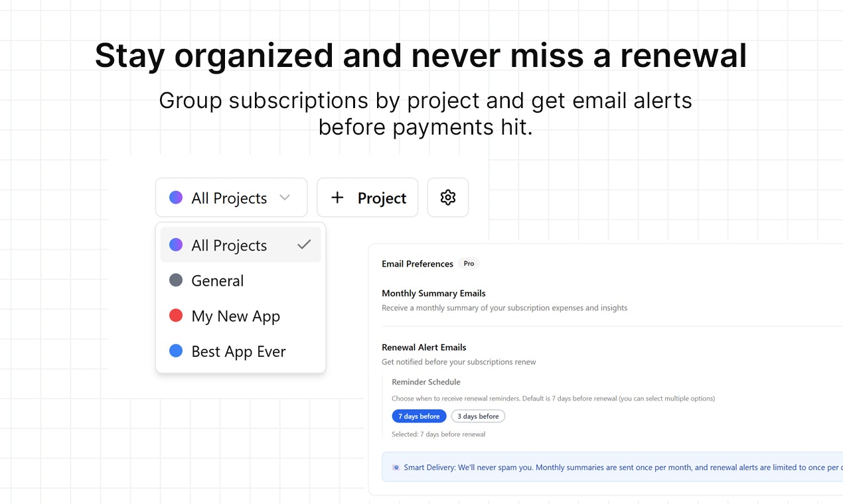Click the Reminder Schedule label

pos(426,382)
